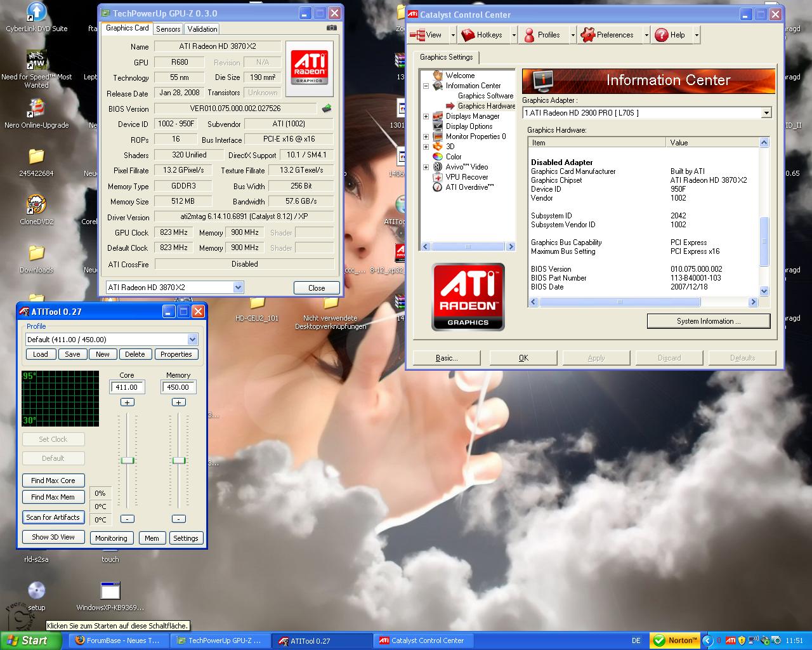Click OK in Catalyst Control Center
The height and width of the screenshot is (650, 812).
(x=523, y=358)
